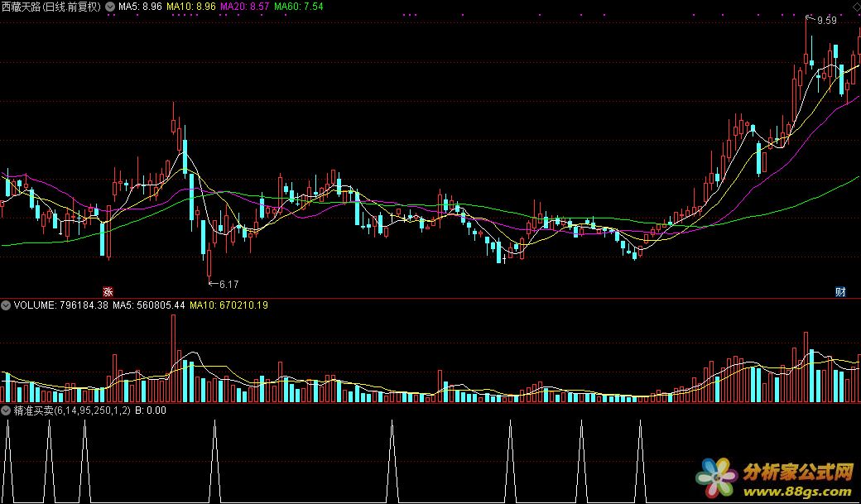
Task: Click the red 涨 marker icon
Action: click(x=108, y=291)
